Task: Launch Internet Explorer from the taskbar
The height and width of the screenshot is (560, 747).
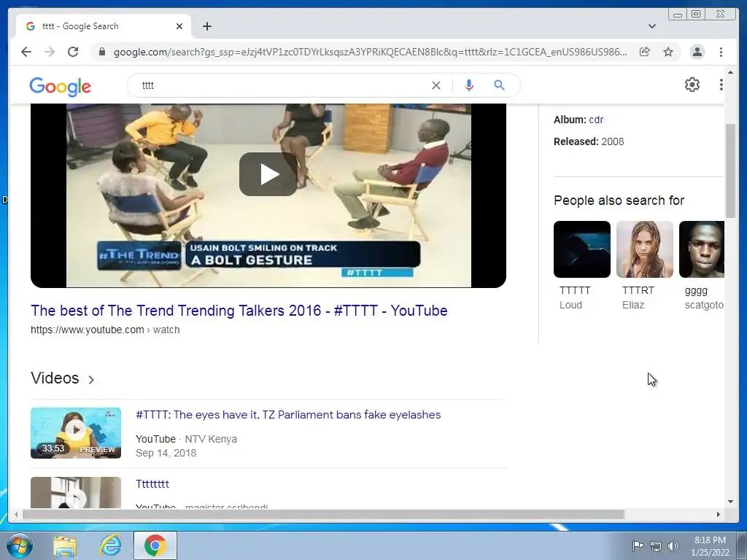Action: (x=111, y=545)
